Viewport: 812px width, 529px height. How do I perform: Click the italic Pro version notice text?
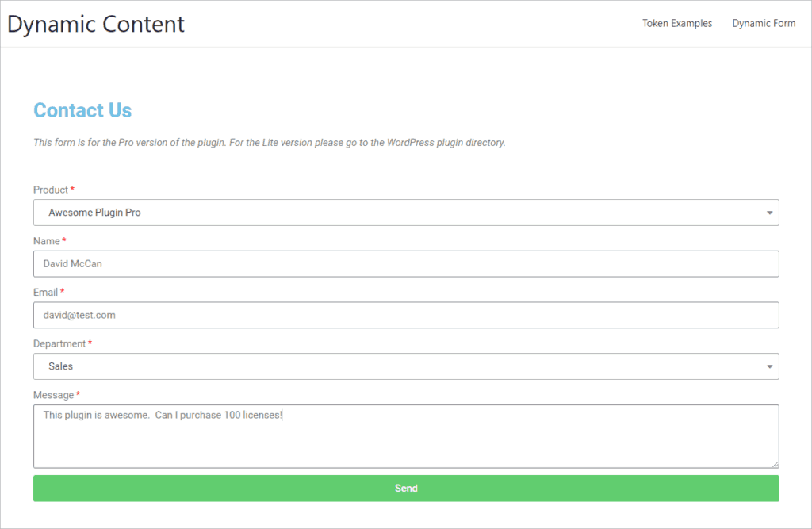pyautogui.click(x=269, y=143)
